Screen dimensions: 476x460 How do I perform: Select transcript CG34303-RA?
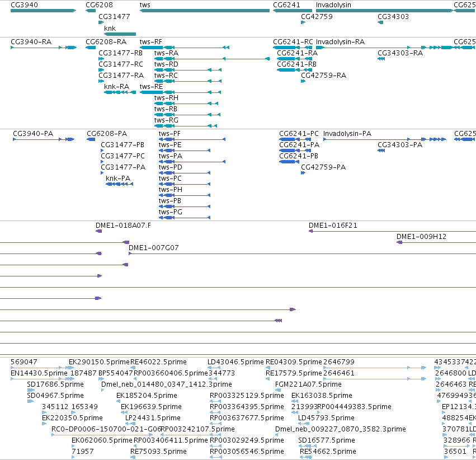tap(381, 59)
